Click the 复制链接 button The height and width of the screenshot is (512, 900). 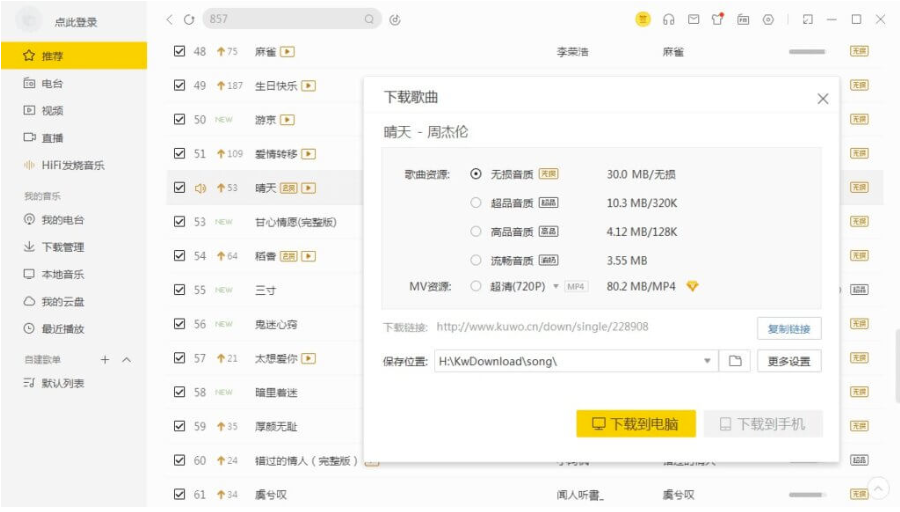789,327
